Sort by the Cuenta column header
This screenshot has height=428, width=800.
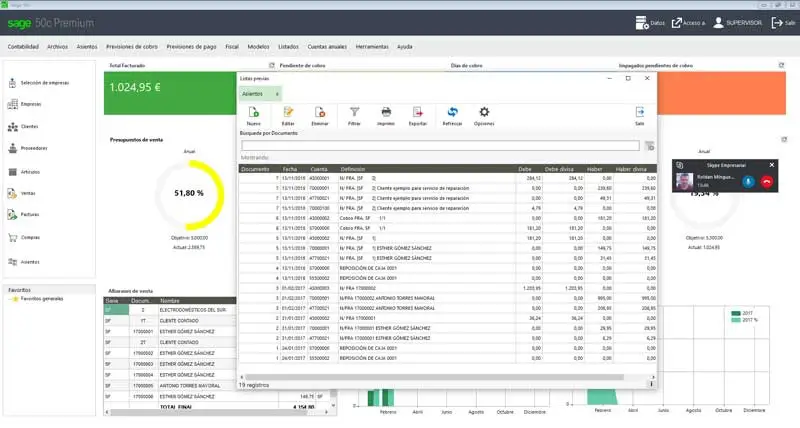[322, 169]
